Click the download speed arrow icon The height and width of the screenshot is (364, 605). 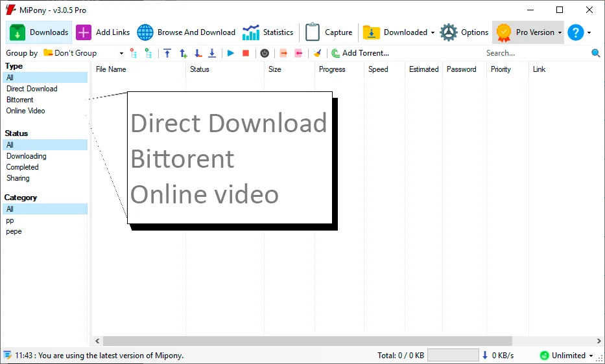[485, 355]
